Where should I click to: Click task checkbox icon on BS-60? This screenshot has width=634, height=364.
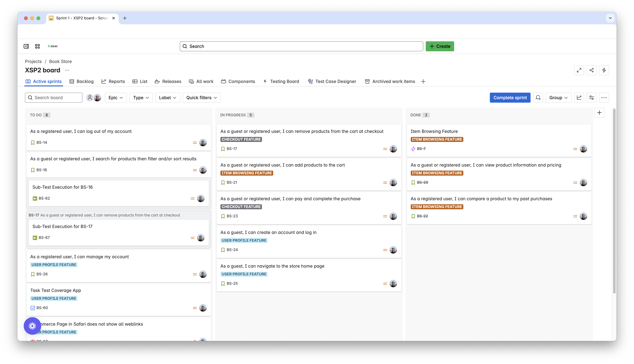point(32,308)
